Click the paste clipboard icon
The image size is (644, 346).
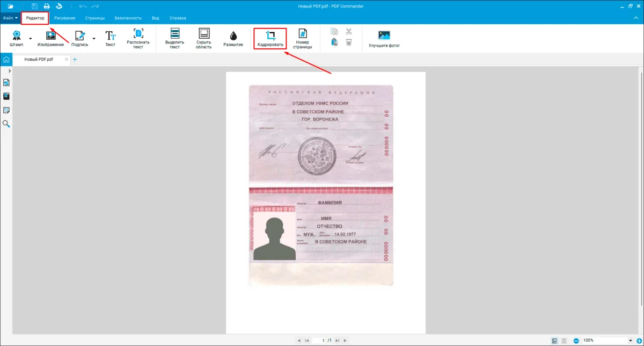click(x=334, y=42)
